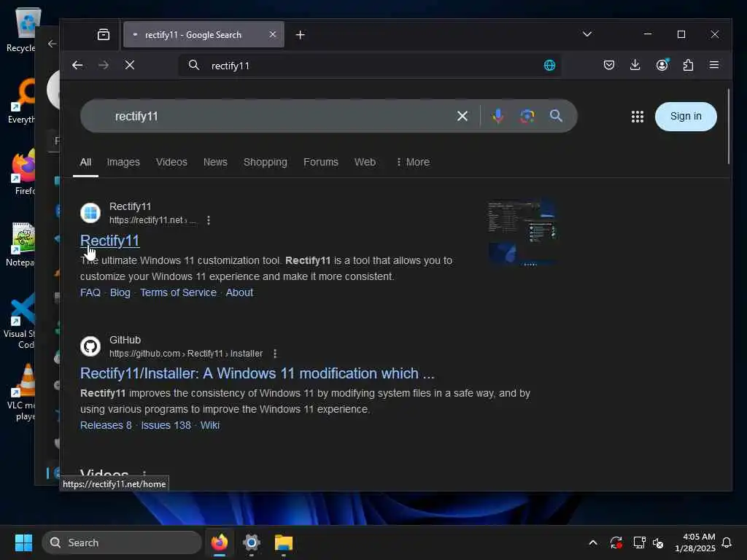Viewport: 747px width, 560px height.
Task: Select the VLC media player desktop icon
Action: click(21, 393)
